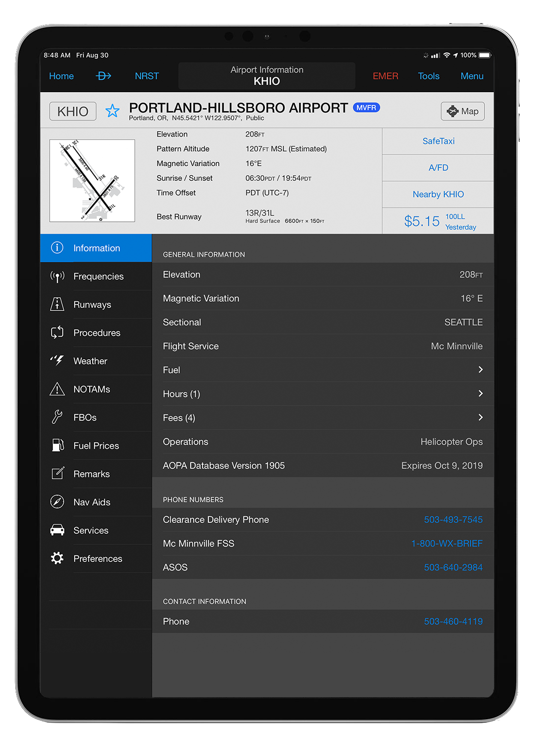Open the SafeTaxi diagram link

438,141
